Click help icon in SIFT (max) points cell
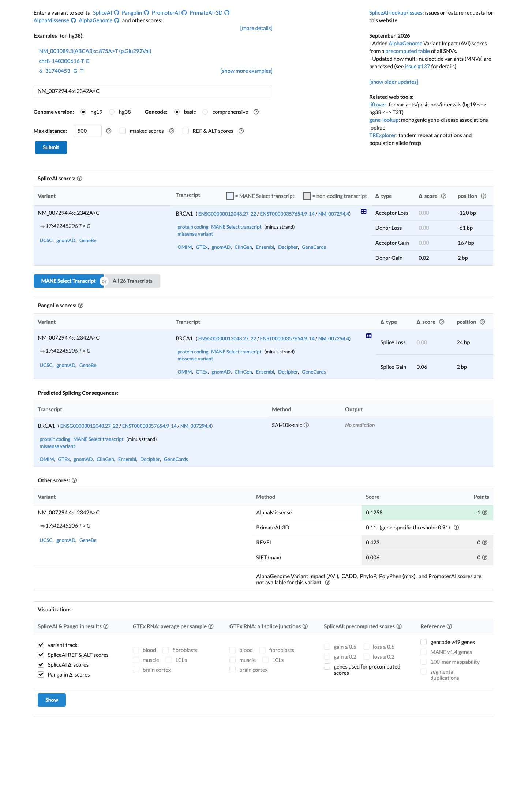The width and height of the screenshot is (532, 805). pyautogui.click(x=485, y=558)
